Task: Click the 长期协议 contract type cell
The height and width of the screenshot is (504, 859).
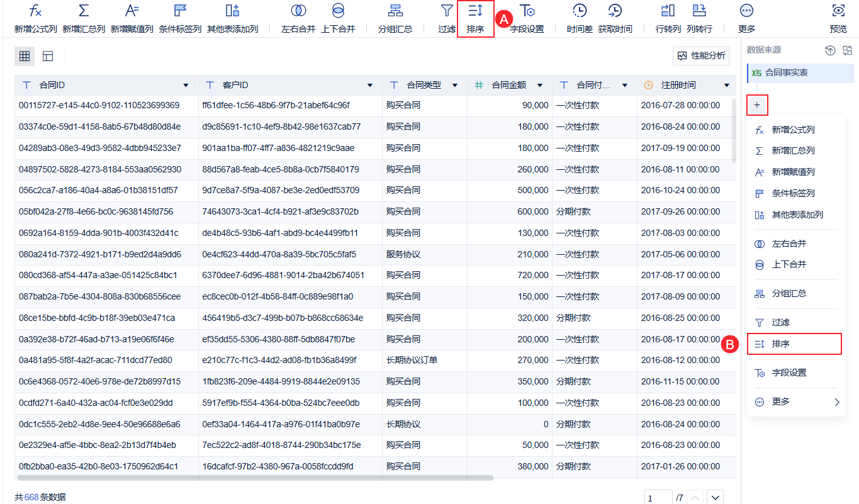Action: point(425,424)
